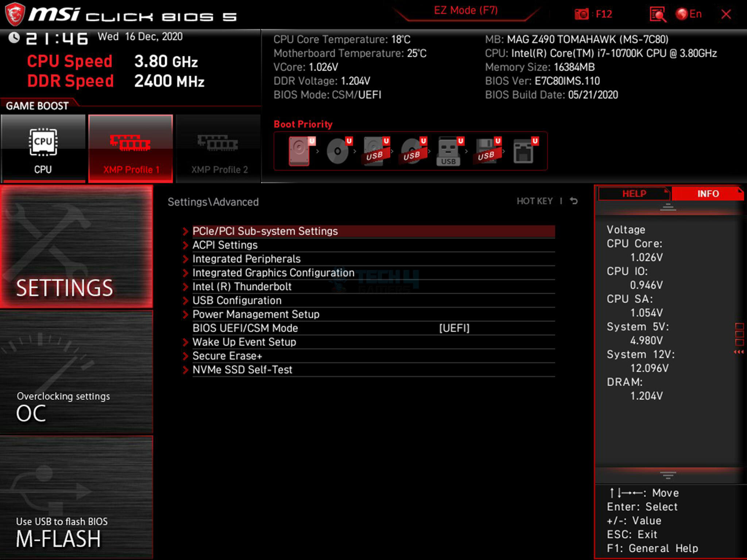Click the red side arrows on right edge
747x560 pixels.
pos(739,352)
